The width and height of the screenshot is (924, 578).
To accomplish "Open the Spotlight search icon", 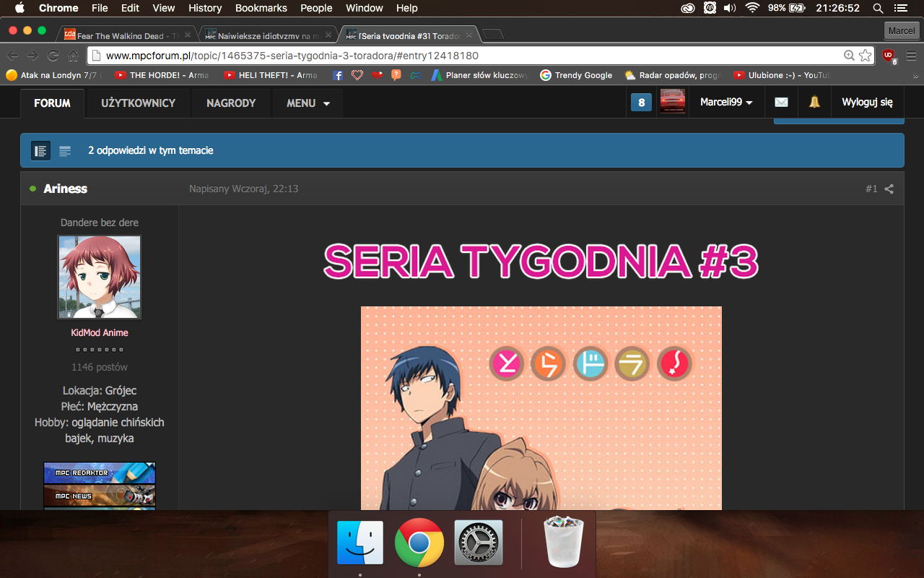I will 879,8.
